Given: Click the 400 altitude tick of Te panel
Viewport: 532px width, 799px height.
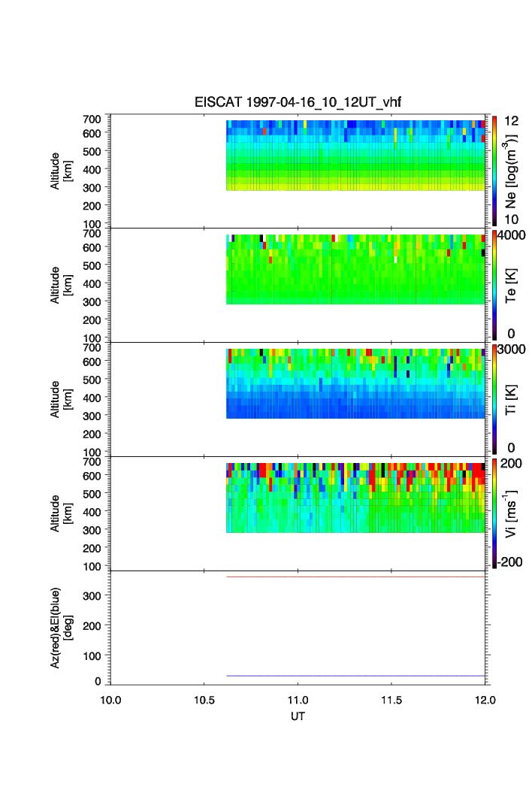Looking at the screenshot, I should coord(92,284).
